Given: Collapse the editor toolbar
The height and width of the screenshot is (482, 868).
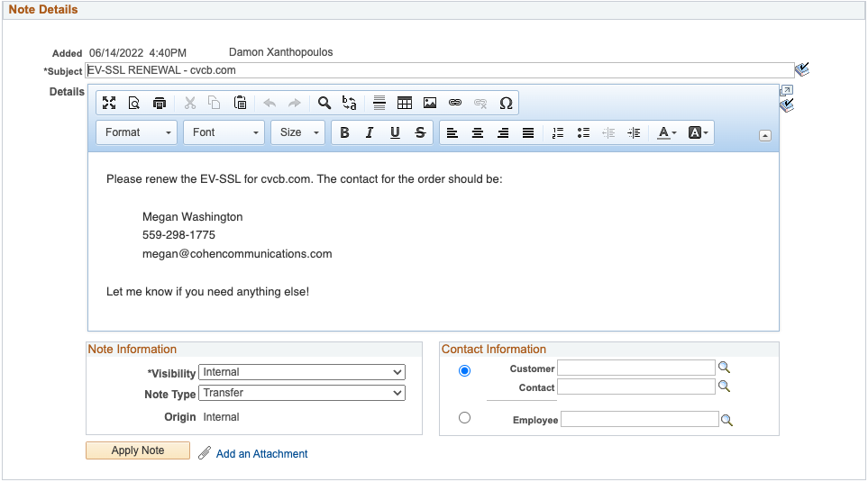Looking at the screenshot, I should click(x=765, y=135).
